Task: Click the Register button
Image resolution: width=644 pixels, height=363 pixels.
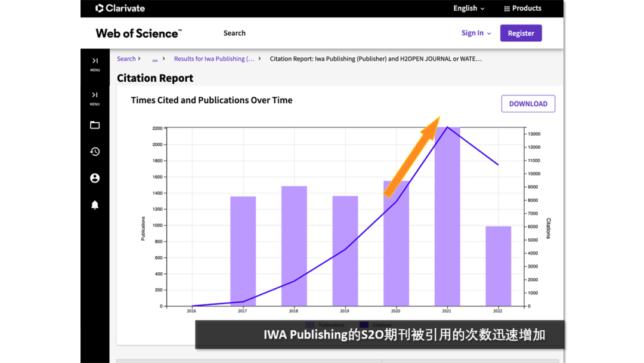Action: 521,33
